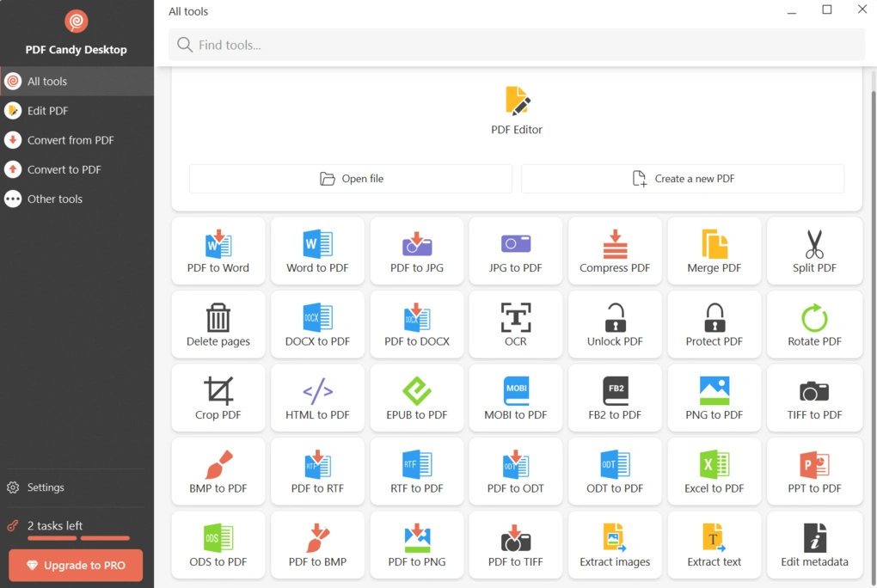Open the PDF to Word tool
This screenshot has width=877, height=588.
218,250
